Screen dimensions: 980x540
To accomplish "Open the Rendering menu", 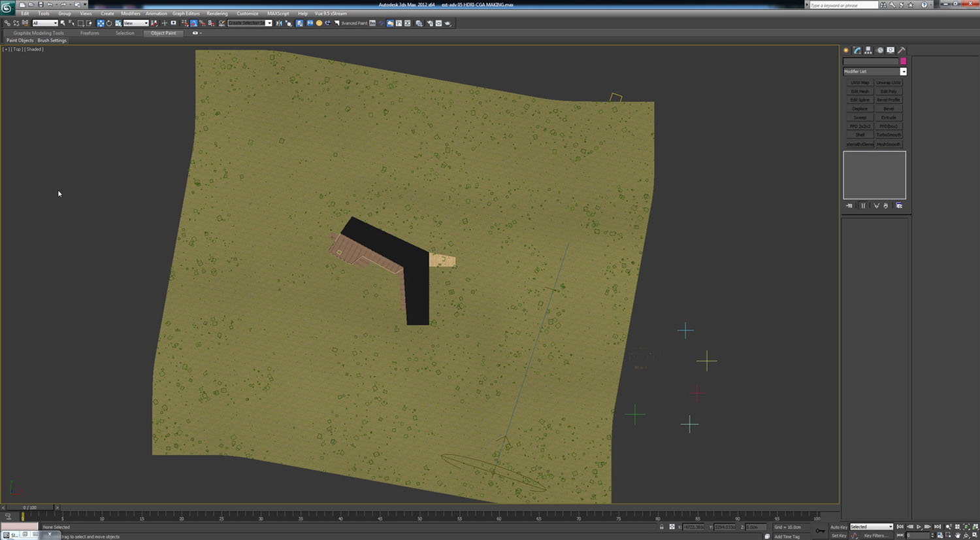I will pyautogui.click(x=217, y=13).
